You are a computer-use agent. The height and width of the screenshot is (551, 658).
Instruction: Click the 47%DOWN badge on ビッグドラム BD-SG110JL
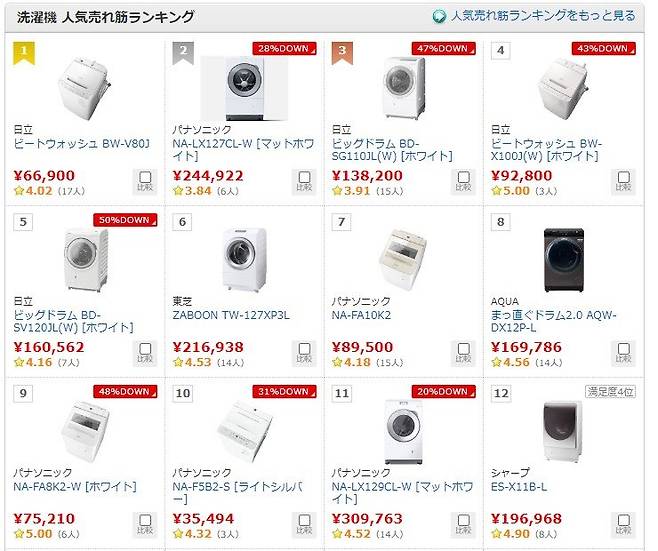click(x=444, y=49)
